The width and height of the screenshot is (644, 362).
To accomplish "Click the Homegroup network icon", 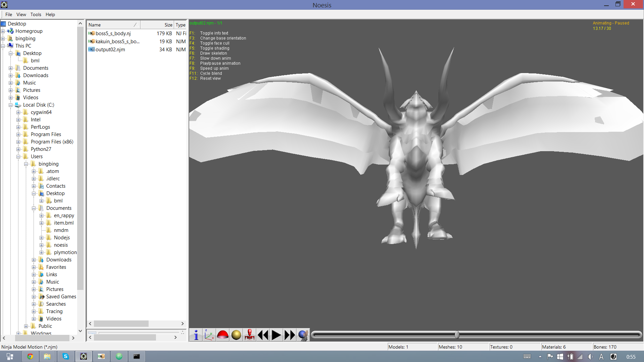I will (x=10, y=31).
